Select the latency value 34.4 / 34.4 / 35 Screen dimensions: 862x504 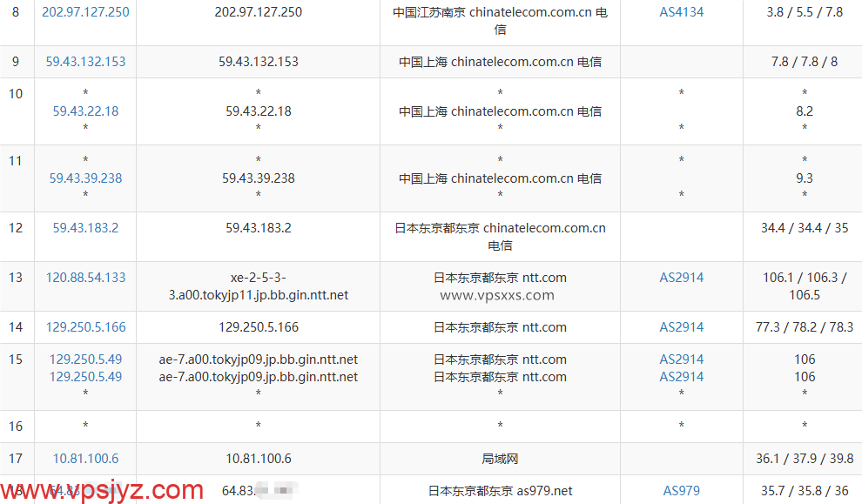pos(805,227)
